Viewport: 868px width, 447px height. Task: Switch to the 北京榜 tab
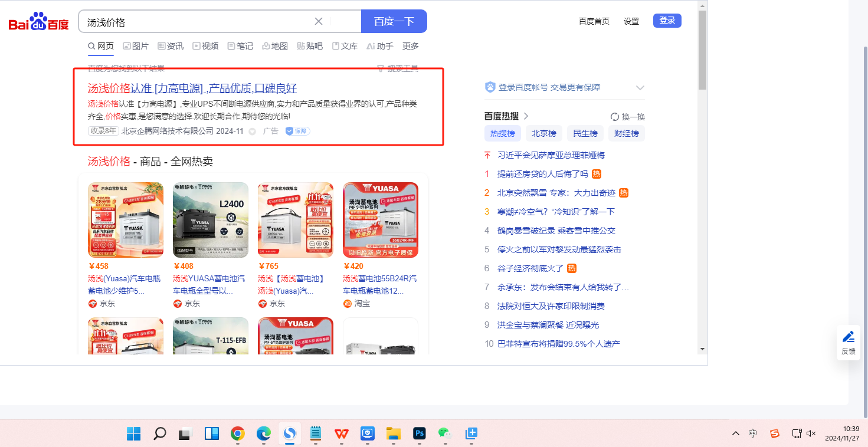[x=544, y=133]
